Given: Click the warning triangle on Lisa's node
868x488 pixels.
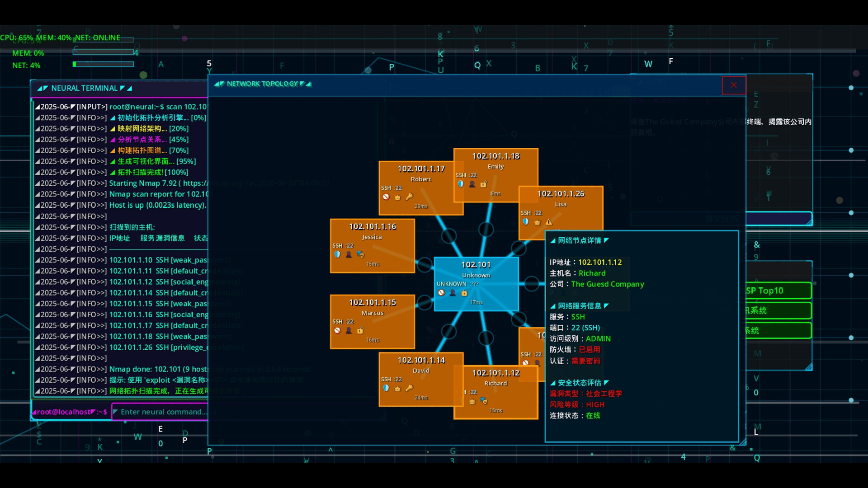Looking at the screenshot, I should pyautogui.click(x=548, y=222).
